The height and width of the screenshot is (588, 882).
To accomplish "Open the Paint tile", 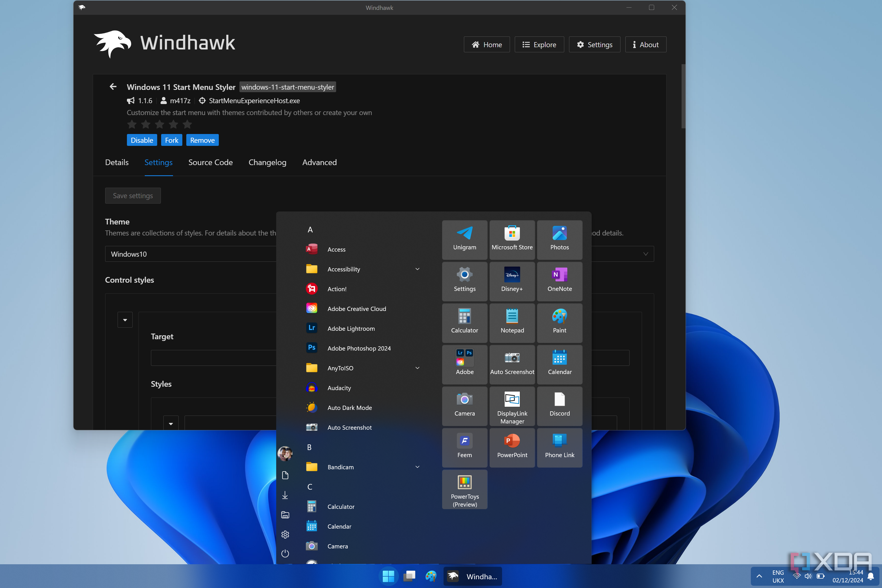I will click(559, 323).
